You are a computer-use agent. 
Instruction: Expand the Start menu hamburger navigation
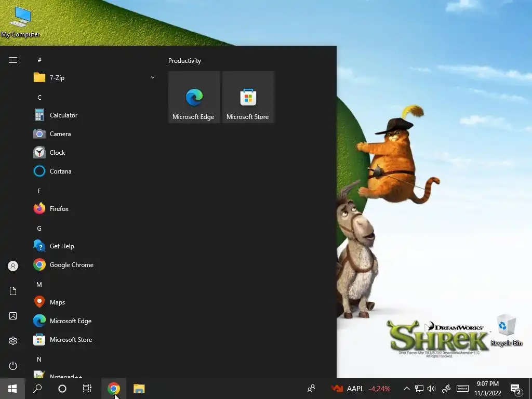click(13, 60)
